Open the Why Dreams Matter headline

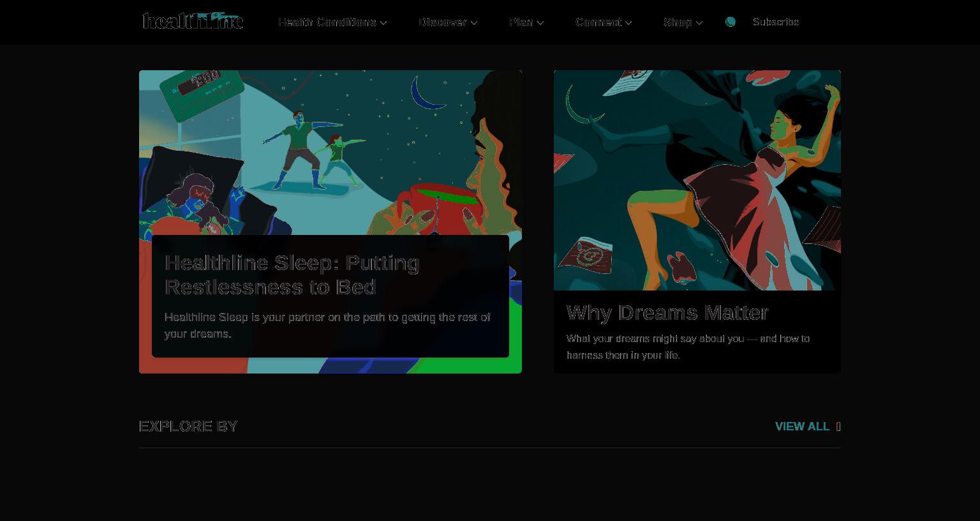pyautogui.click(x=667, y=313)
